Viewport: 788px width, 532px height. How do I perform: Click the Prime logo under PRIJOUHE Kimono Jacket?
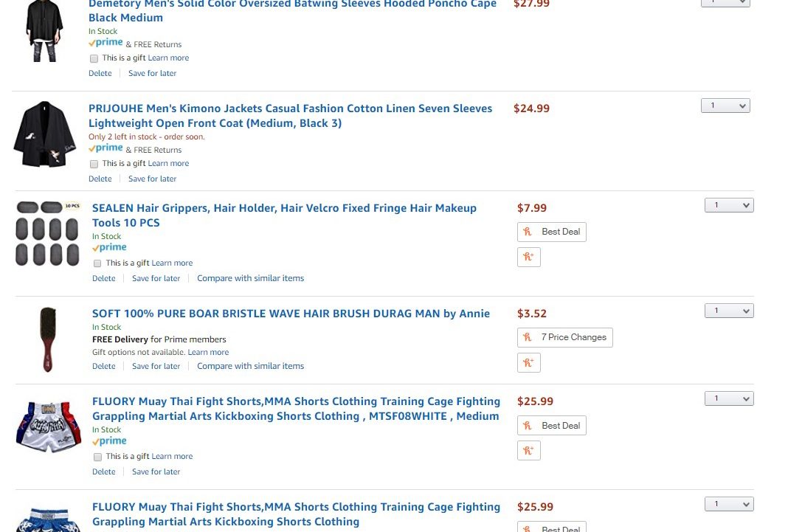[x=106, y=148]
